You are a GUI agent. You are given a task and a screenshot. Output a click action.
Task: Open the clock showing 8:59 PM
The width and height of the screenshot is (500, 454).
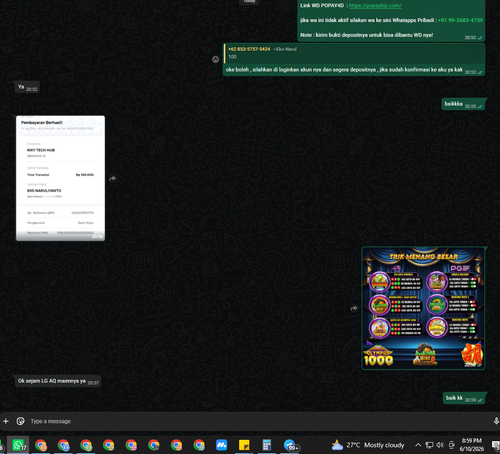(x=471, y=445)
